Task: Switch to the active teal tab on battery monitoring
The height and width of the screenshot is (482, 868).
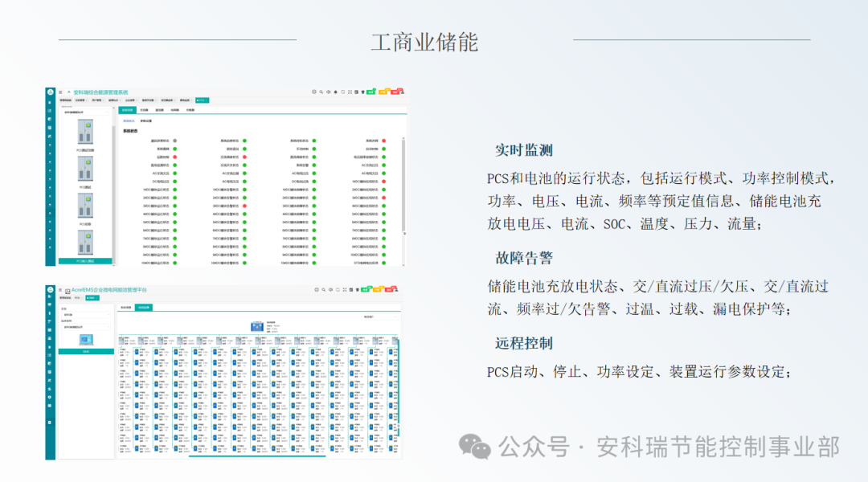Action: point(145,308)
